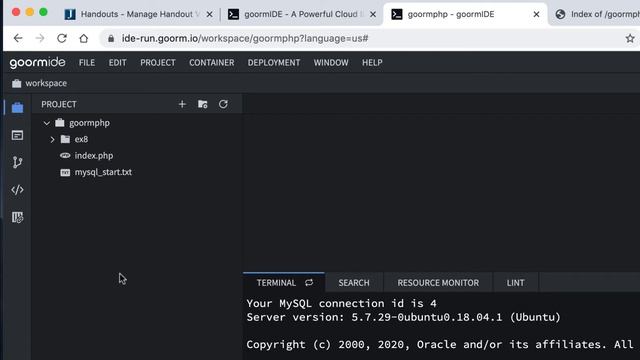Click the ex8 folder name
This screenshot has height=360, width=640.
81,139
